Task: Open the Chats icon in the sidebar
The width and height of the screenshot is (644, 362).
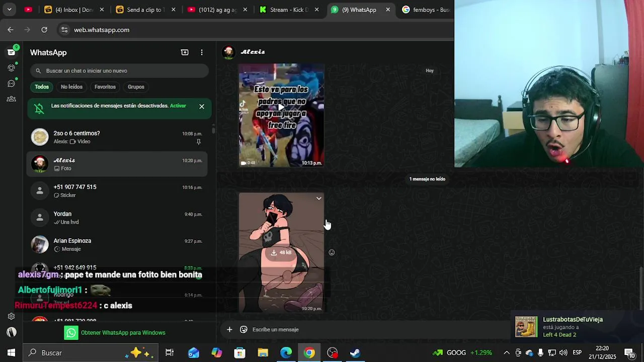Action: tap(11, 52)
